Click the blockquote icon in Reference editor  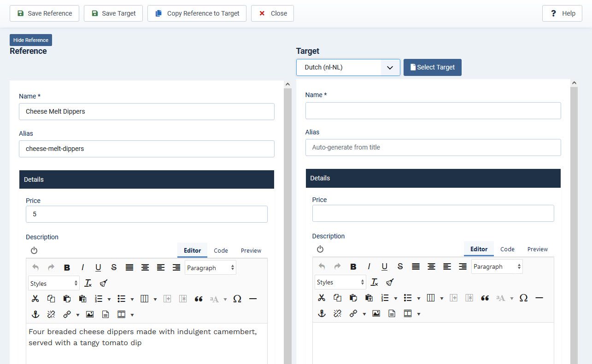pos(199,299)
